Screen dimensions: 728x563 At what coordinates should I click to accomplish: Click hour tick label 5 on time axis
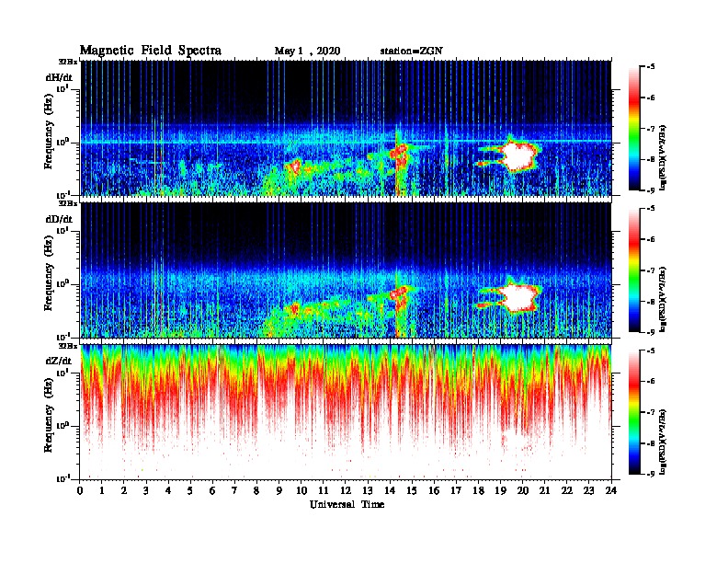tap(190, 490)
